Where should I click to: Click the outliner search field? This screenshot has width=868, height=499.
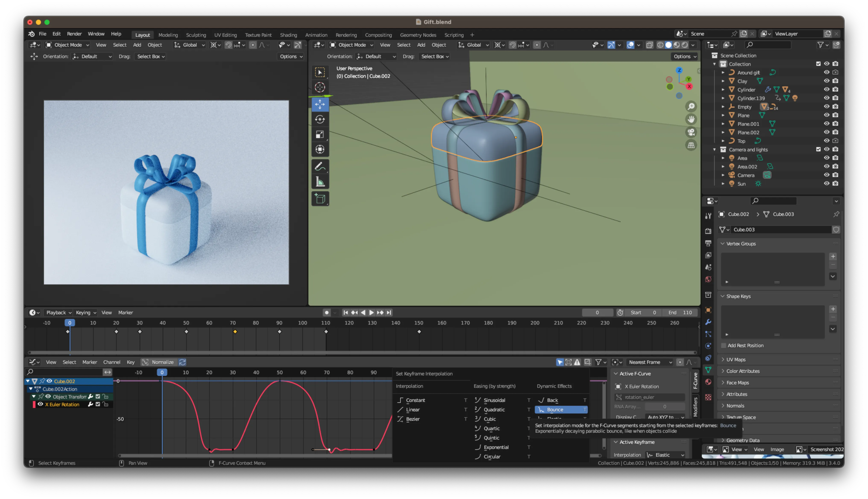point(768,45)
